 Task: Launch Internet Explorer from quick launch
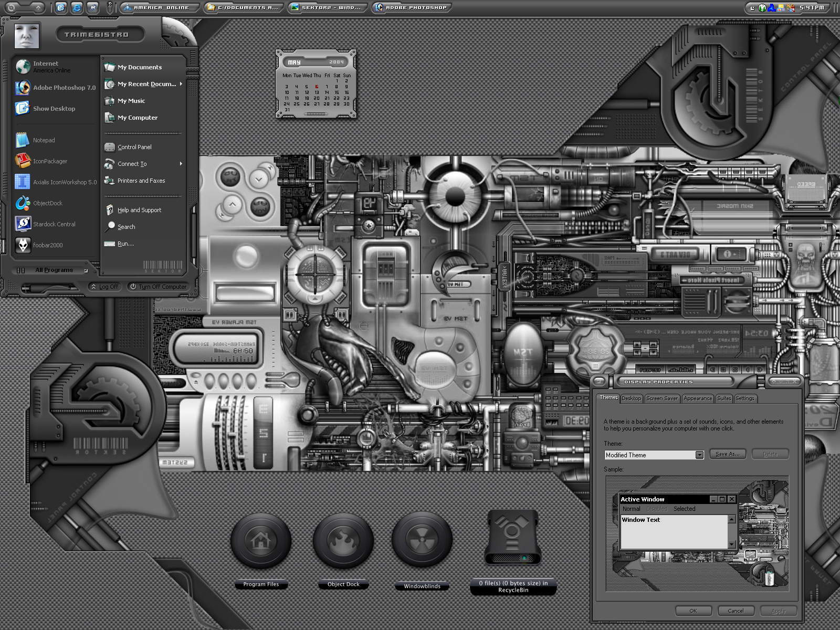pyautogui.click(x=77, y=7)
